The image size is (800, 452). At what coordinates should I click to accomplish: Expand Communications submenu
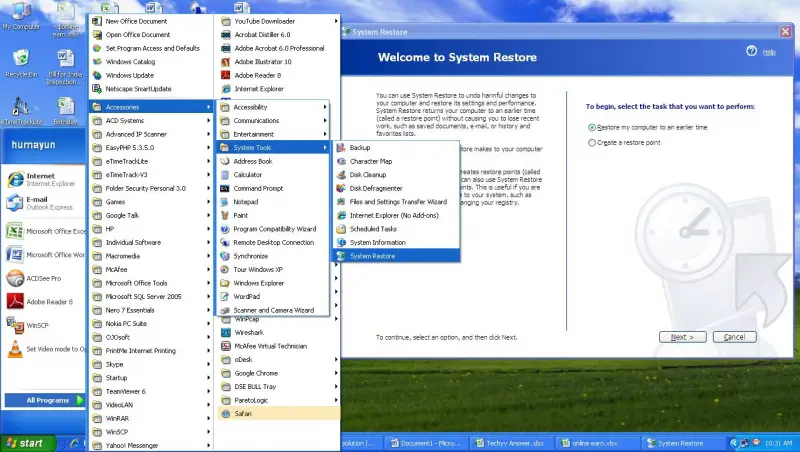coord(273,120)
